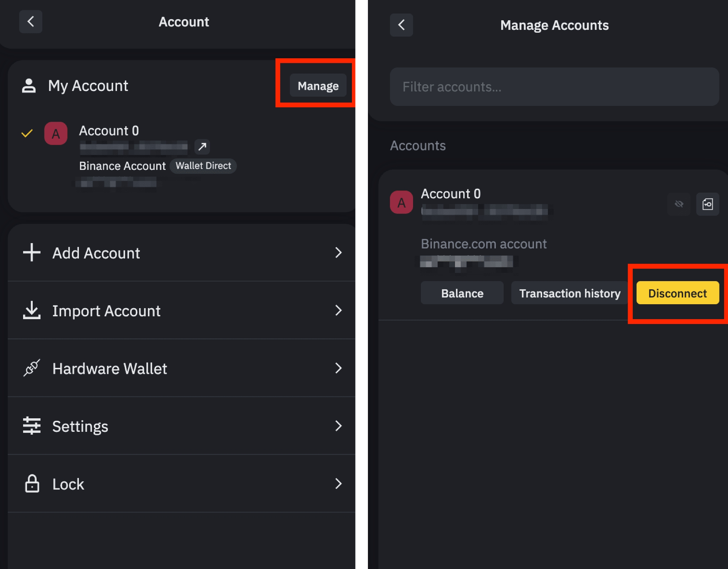The height and width of the screenshot is (569, 728).
Task: View Transaction history for Account 0
Action: tap(569, 293)
